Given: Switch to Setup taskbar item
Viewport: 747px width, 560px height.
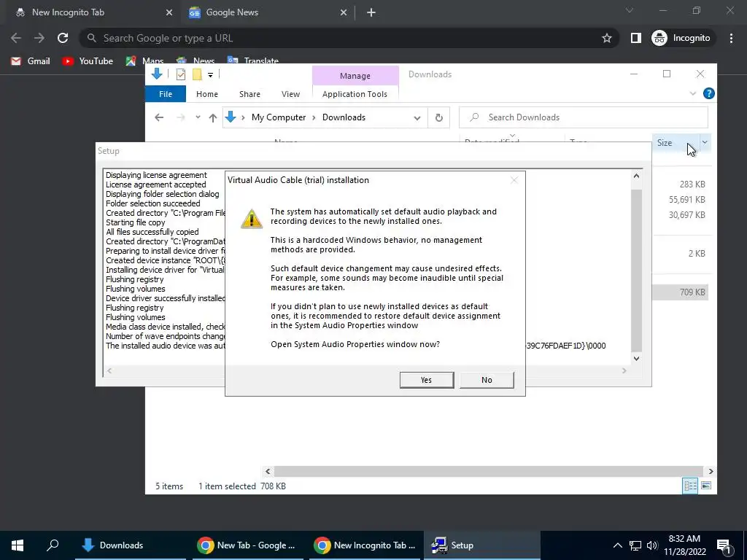Looking at the screenshot, I should pyautogui.click(x=481, y=545).
